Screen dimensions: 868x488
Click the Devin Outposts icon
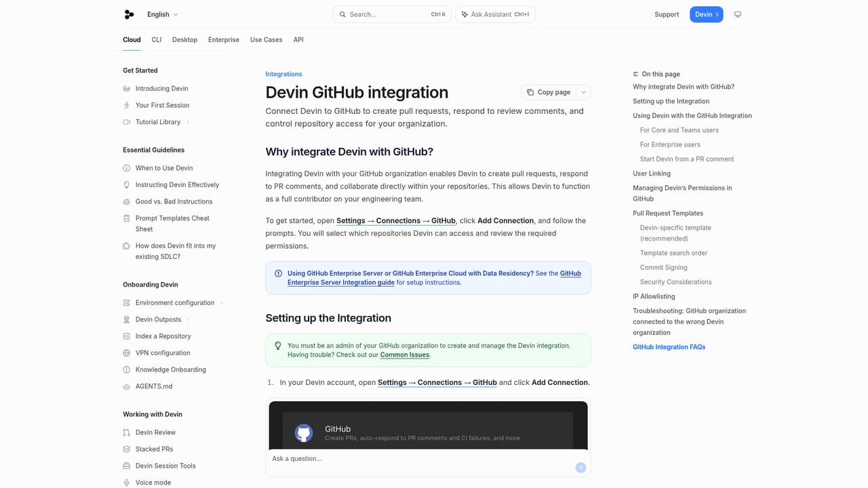coord(127,319)
